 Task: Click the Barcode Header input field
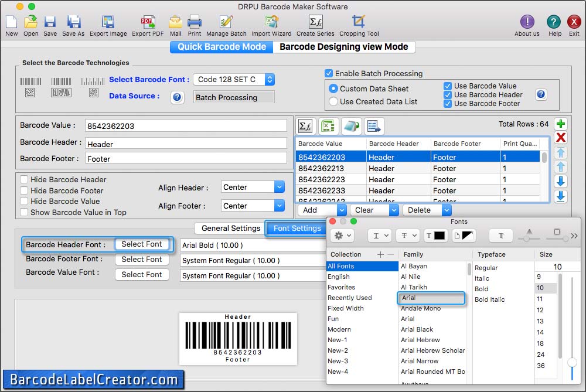(x=186, y=144)
